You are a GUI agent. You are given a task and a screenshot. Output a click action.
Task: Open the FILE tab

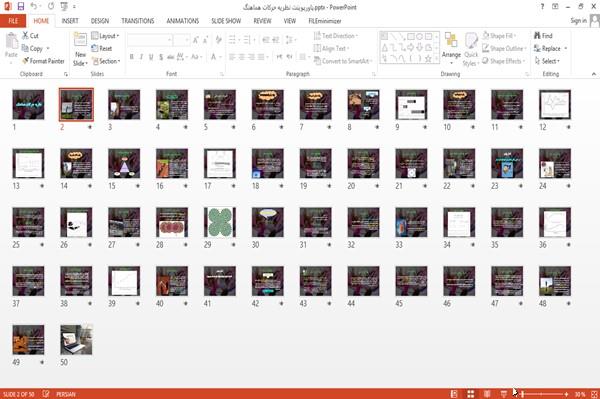click(13, 21)
